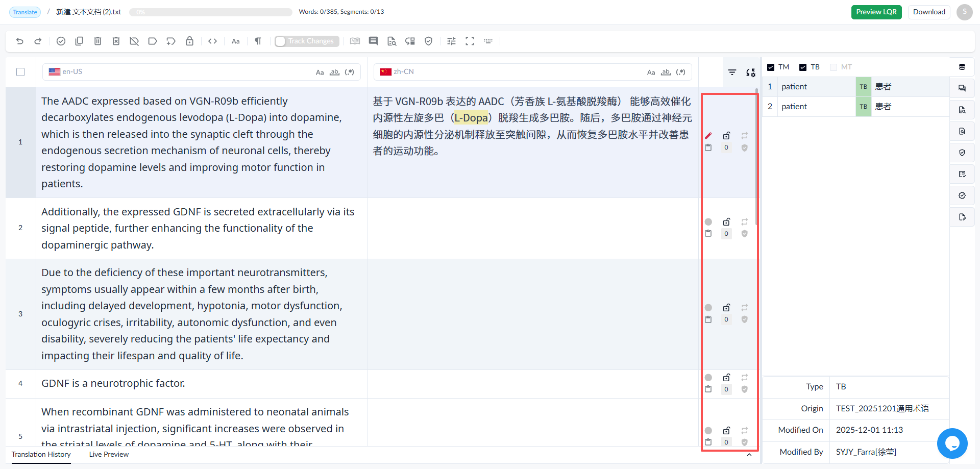This screenshot has height=469, width=980.
Task: Enable the MT checkbox
Action: 834,67
